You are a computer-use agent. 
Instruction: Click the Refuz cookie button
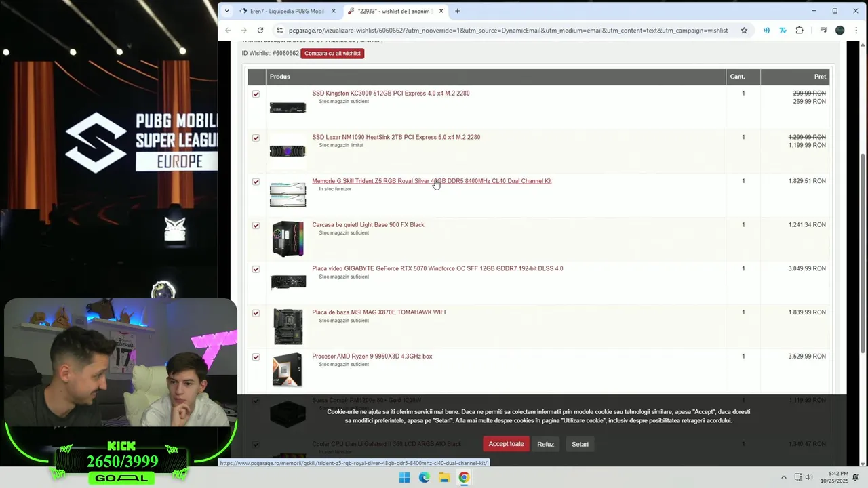[x=546, y=444]
